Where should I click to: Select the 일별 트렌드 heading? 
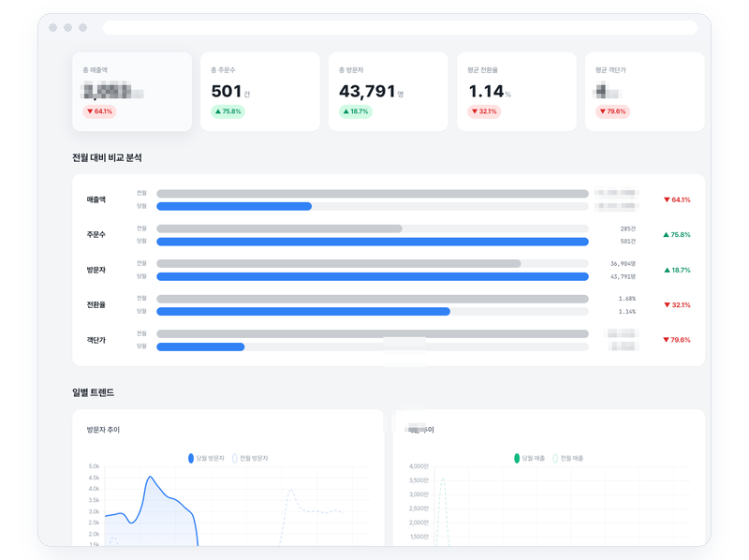(x=93, y=392)
